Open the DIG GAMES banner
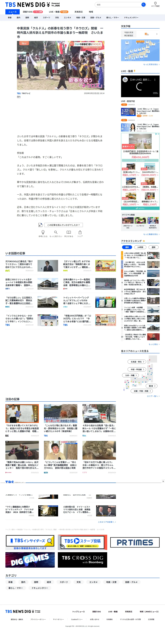 [30, 560]
